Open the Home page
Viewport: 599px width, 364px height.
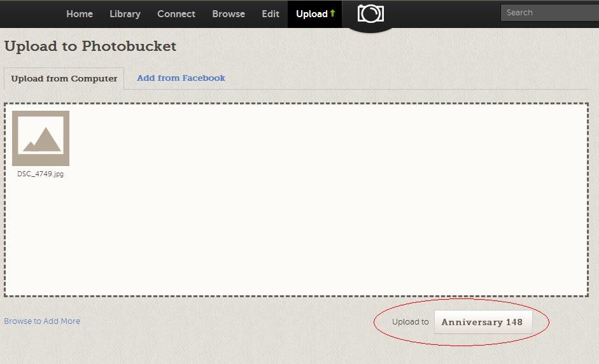click(80, 14)
